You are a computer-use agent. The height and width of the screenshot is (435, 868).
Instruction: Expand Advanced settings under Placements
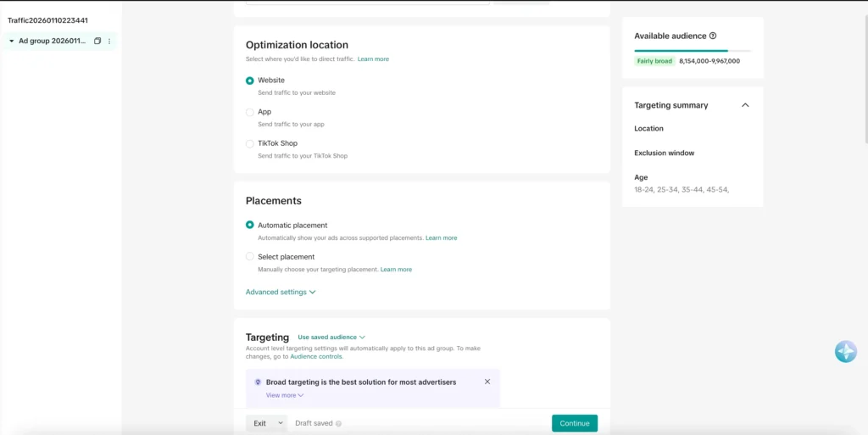tap(281, 292)
